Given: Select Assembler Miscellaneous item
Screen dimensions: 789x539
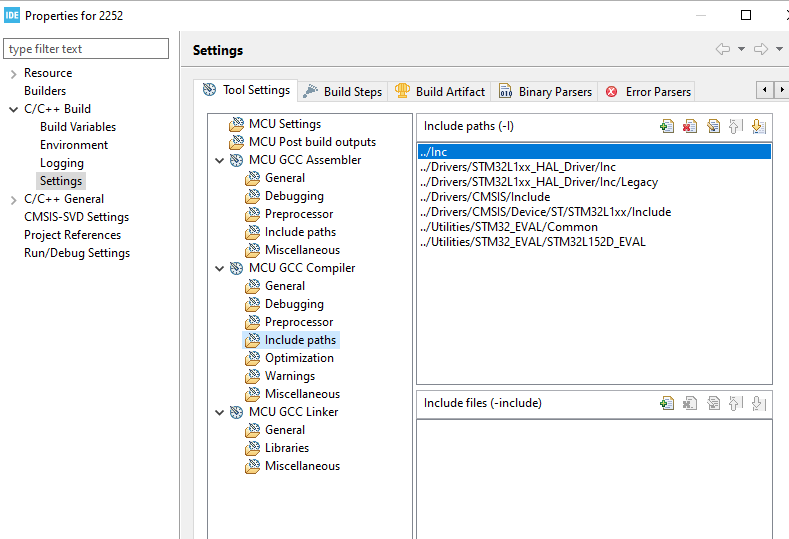Looking at the screenshot, I should 302,250.
